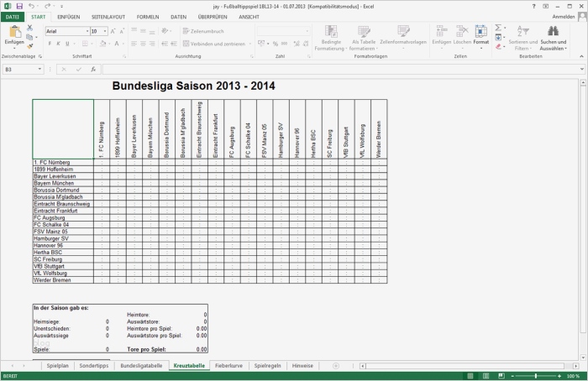Image resolution: width=588 pixels, height=381 pixels.
Task: Click in the formula bar input
Action: (x=340, y=70)
